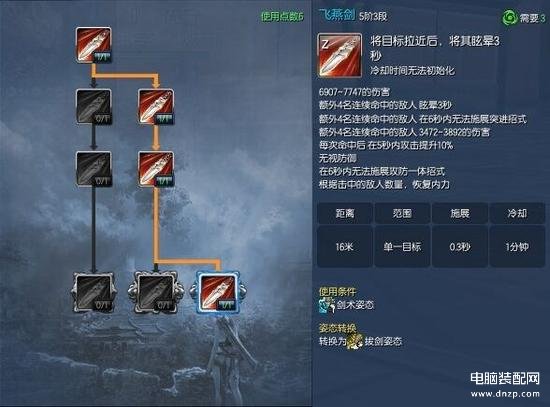This screenshot has width=550, height=407.
Task: Click the 使用点数6 points label
Action: pyautogui.click(x=282, y=16)
